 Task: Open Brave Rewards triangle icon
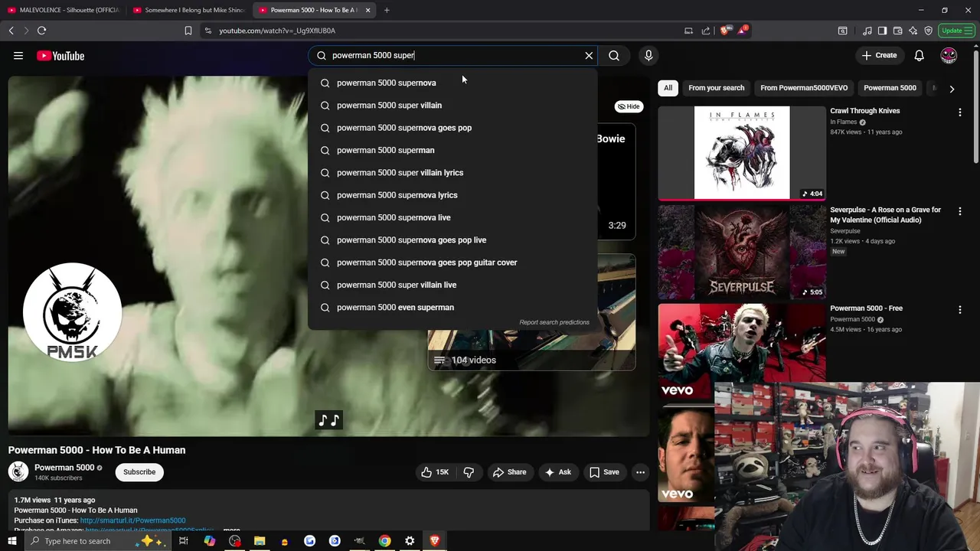[743, 31]
